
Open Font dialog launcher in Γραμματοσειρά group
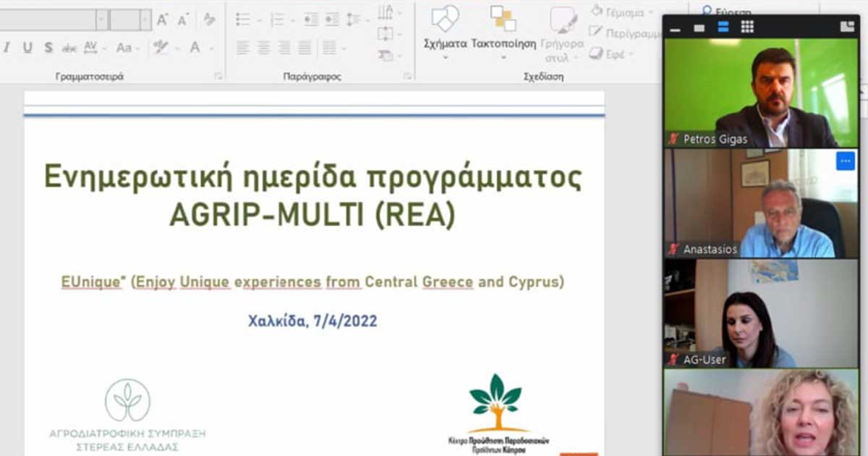pos(218,76)
